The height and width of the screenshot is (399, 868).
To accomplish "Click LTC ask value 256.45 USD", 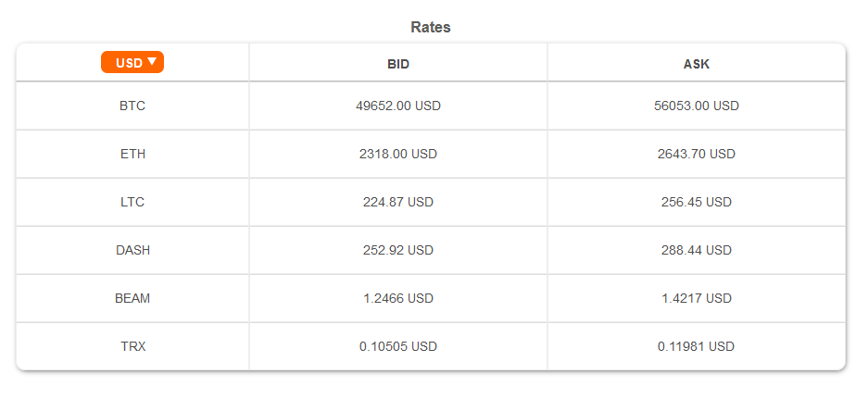I will pyautogui.click(x=697, y=202).
